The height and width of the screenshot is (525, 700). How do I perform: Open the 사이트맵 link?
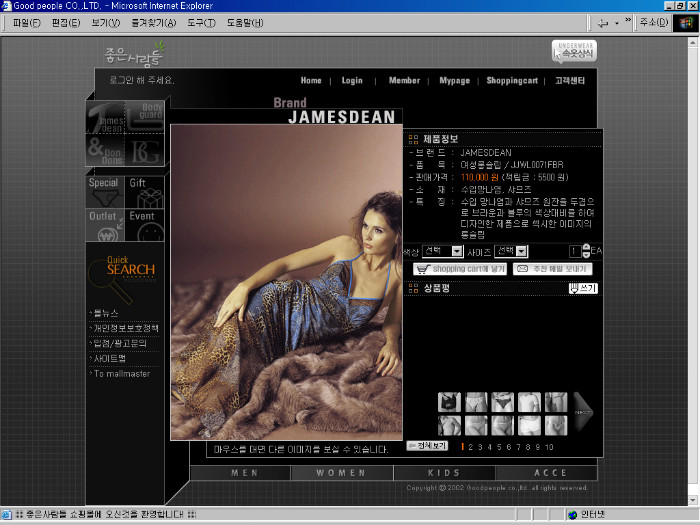(x=109, y=358)
